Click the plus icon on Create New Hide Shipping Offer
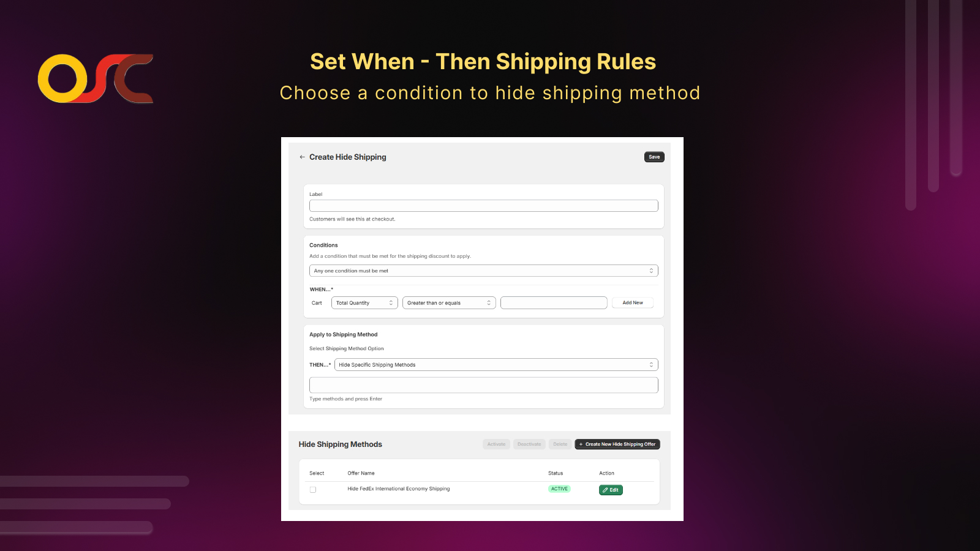980x551 pixels. pos(581,444)
